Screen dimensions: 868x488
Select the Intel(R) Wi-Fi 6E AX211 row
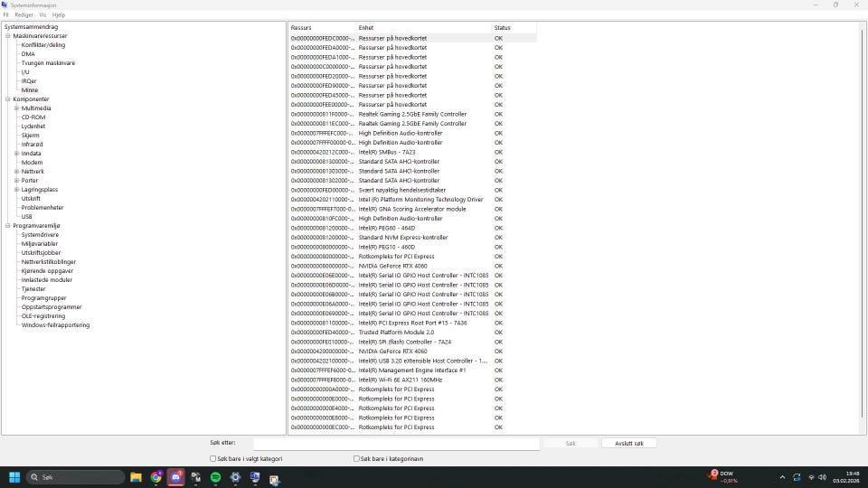pyautogui.click(x=412, y=380)
